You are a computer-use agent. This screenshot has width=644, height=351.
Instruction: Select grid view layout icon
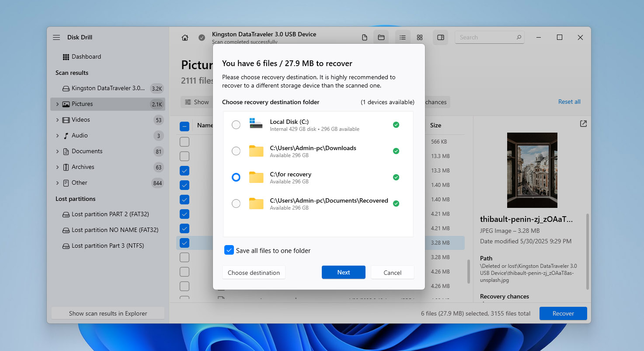(x=420, y=38)
